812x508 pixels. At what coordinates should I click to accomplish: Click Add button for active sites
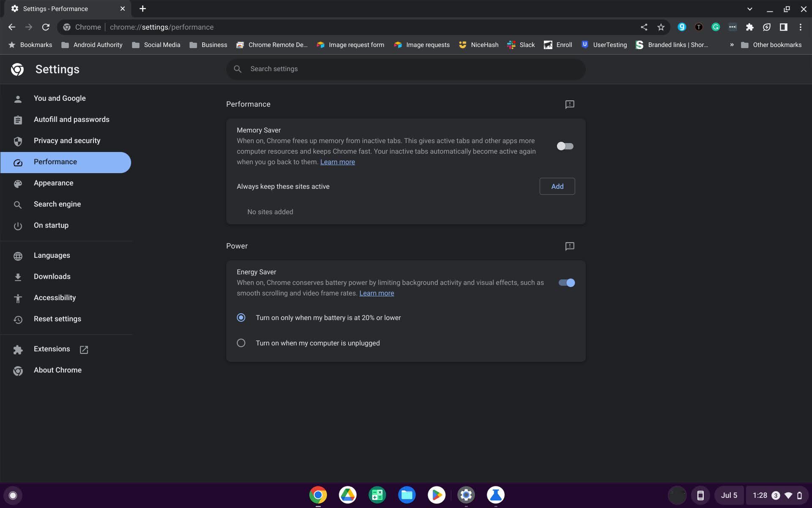click(x=557, y=186)
